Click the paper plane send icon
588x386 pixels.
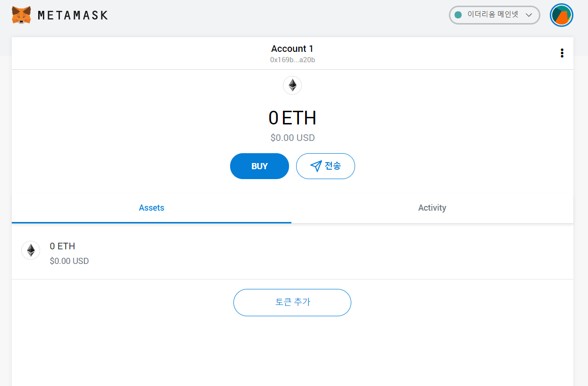pos(315,166)
